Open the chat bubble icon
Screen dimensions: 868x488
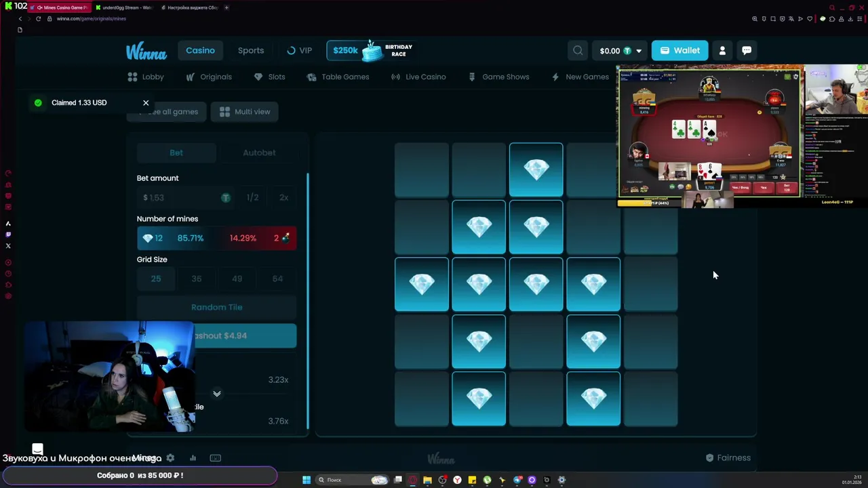[x=747, y=50]
